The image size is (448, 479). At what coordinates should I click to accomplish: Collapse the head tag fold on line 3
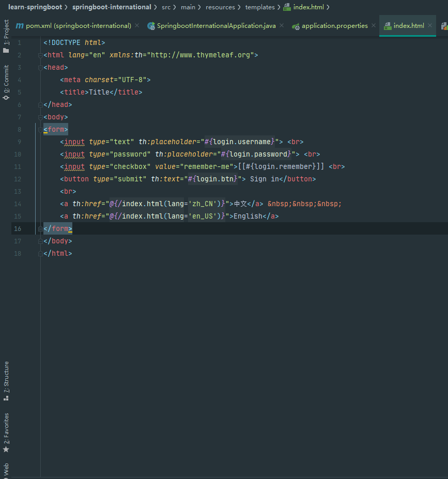[x=40, y=68]
